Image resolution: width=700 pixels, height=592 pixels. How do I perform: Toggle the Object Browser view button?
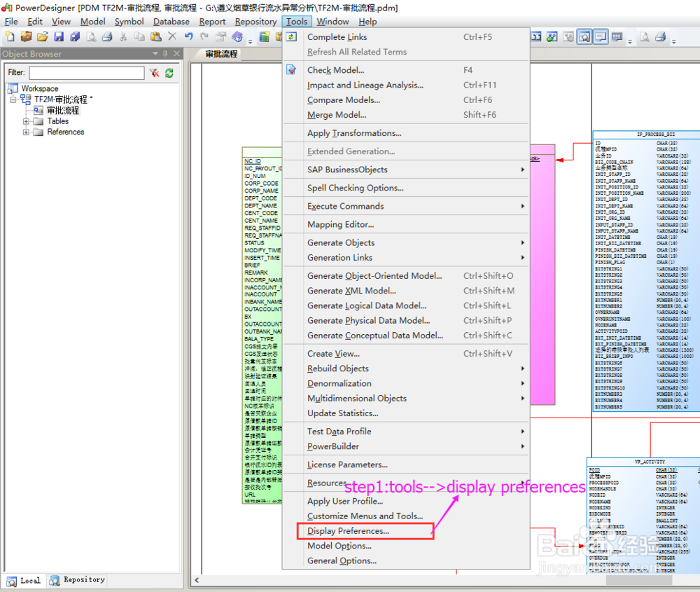[584, 36]
